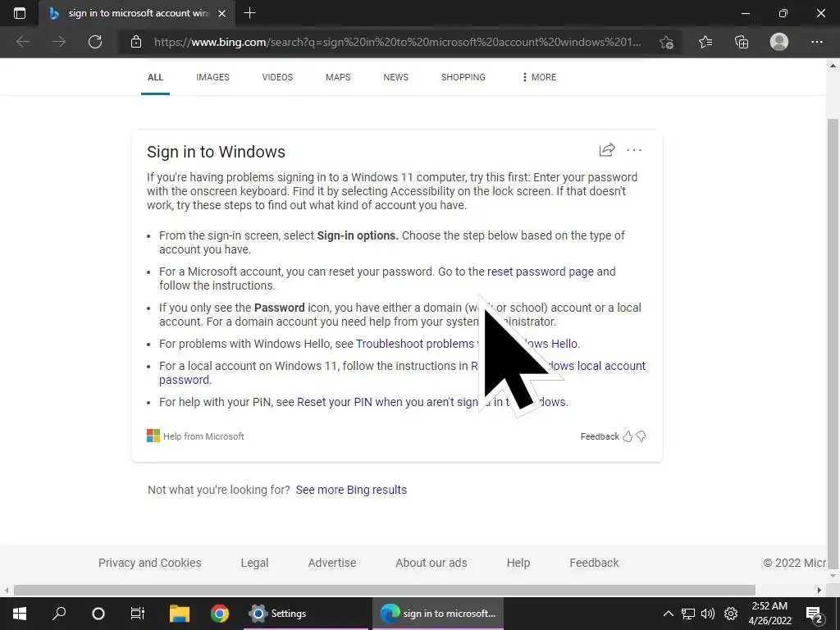Image resolution: width=840 pixels, height=630 pixels.
Task: Open the answer card more options dots
Action: coord(634,150)
